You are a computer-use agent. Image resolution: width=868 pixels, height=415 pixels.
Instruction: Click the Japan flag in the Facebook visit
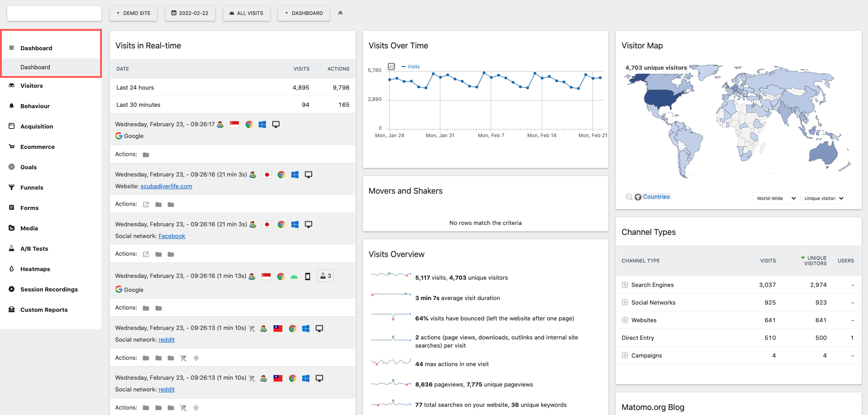tap(267, 224)
